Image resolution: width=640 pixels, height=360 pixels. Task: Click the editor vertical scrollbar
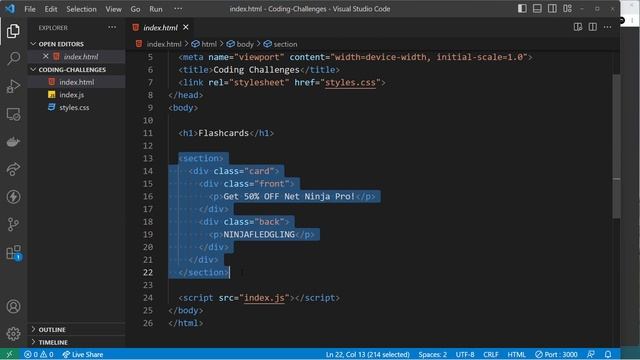616,147
